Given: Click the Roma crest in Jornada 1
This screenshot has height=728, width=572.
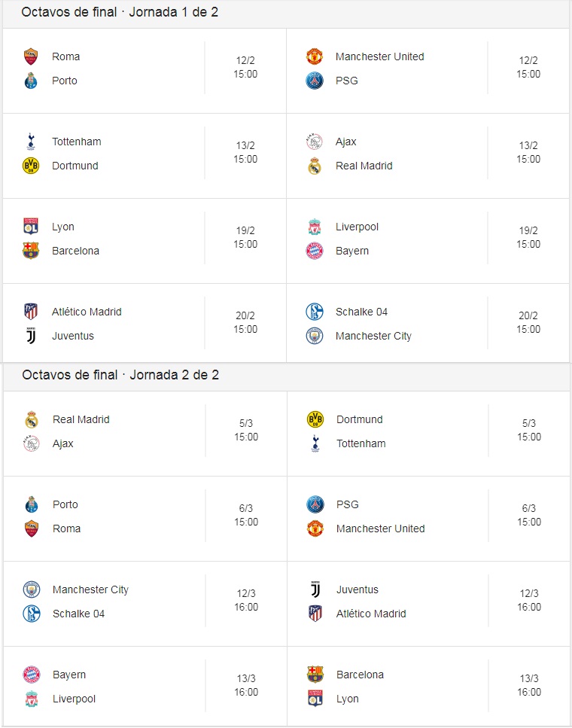Looking at the screenshot, I should click(x=31, y=56).
